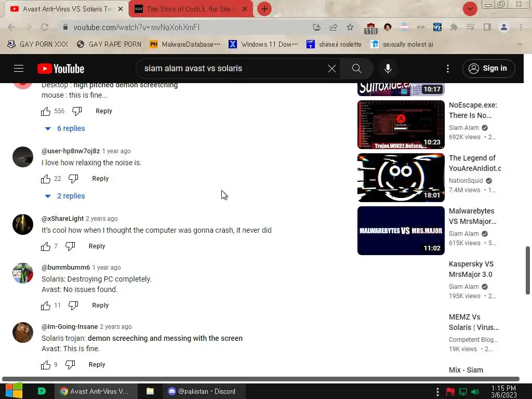Screen dimensions: 532x399
Task: Dislike the 'relaxing the noise' comment
Action: click(x=73, y=179)
